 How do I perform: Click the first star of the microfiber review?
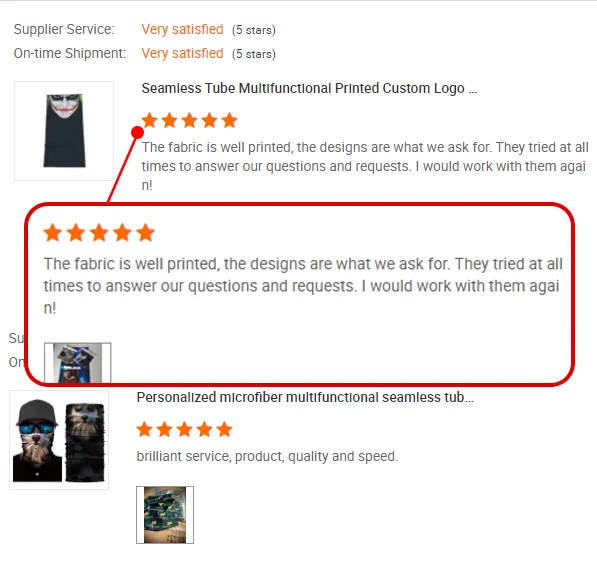(x=145, y=429)
